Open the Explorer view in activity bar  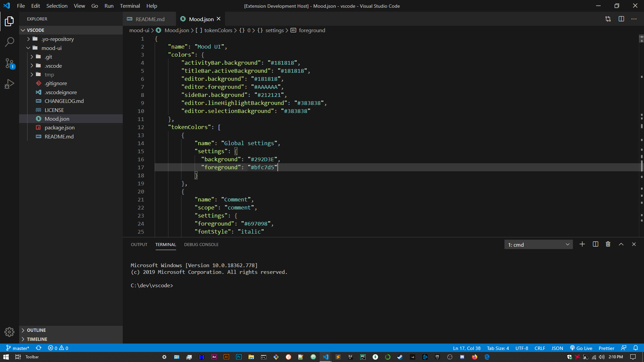9,21
